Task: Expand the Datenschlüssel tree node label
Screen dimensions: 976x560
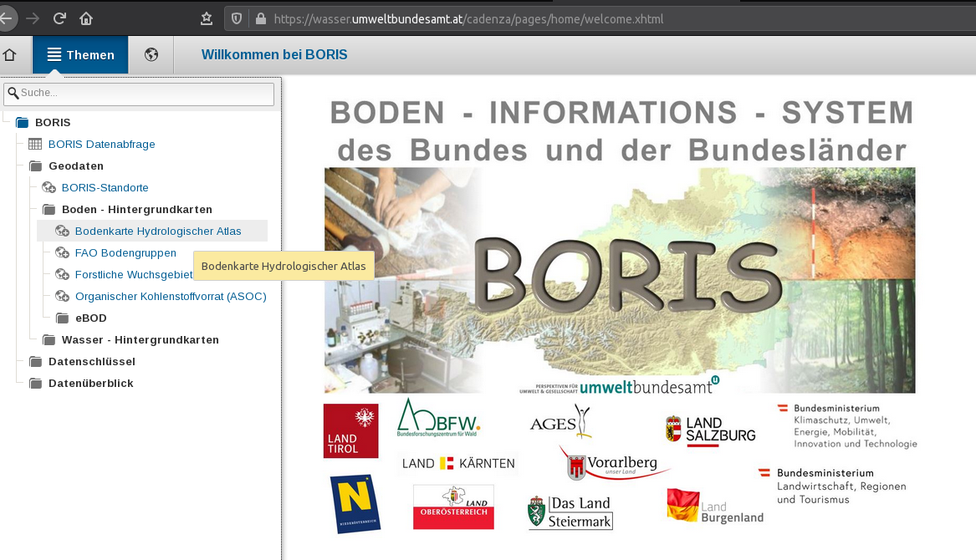Action: pos(91,362)
